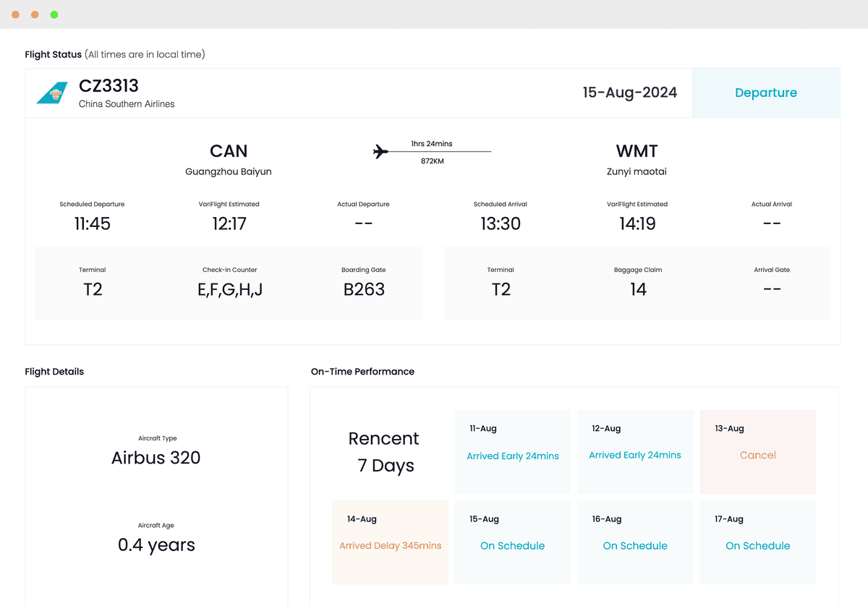Screen dimensions: 868x606
Task: Click the Aircraft Age 0.4 years value
Action: coord(156,545)
